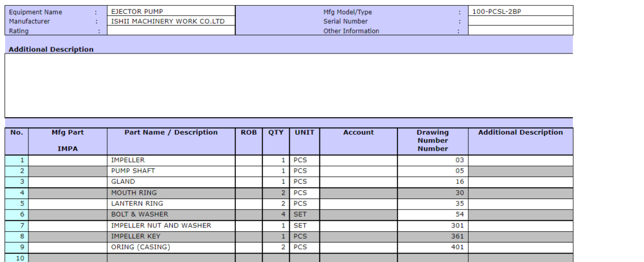Click the ROB cell for GLAND row
Image resolution: width=644 pixels, height=262 pixels.
pos(248,181)
